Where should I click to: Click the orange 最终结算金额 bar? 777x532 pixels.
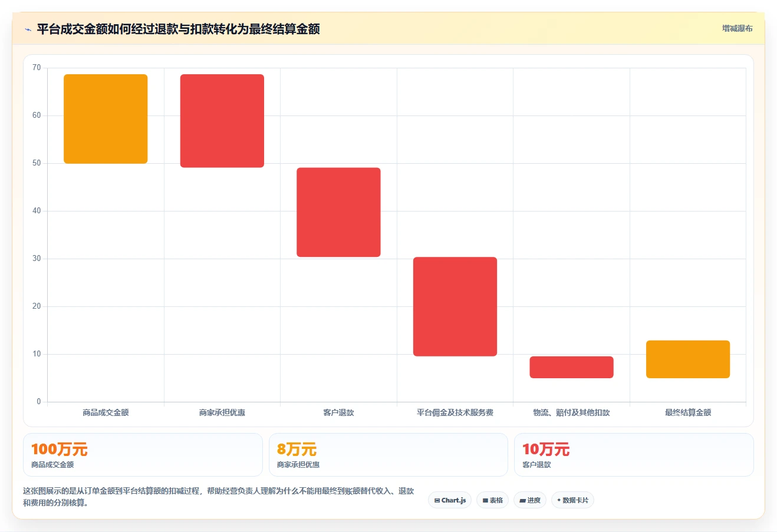[688, 359]
